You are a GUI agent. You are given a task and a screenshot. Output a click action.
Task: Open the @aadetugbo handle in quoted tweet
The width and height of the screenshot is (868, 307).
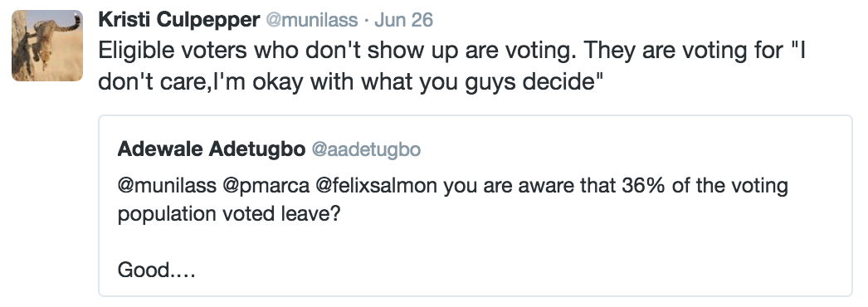coord(366,149)
